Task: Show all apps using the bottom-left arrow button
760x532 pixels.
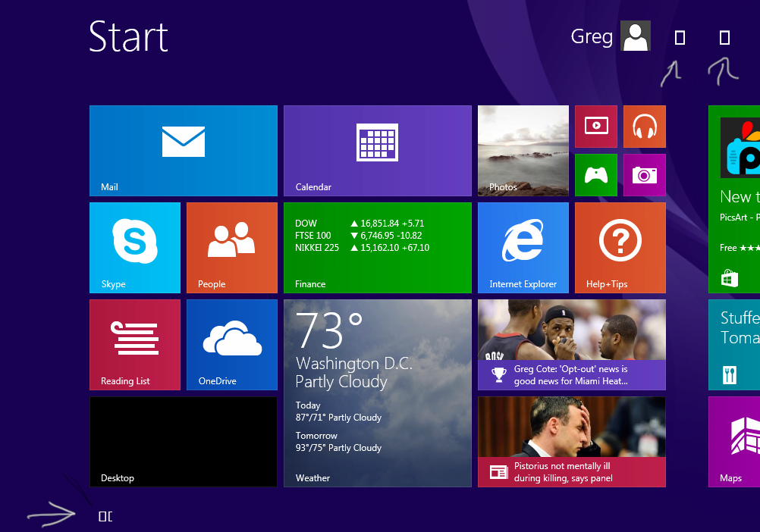Action: point(105,517)
